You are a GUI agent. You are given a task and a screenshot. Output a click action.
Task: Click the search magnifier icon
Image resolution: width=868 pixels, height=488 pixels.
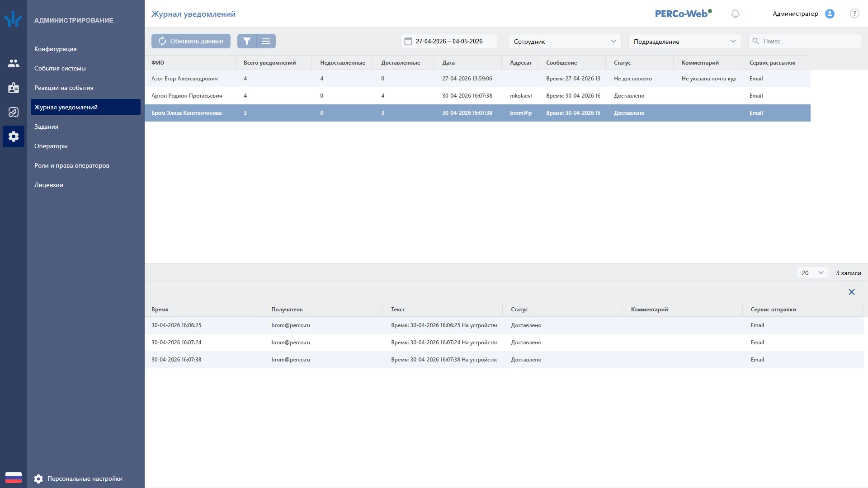pyautogui.click(x=755, y=41)
